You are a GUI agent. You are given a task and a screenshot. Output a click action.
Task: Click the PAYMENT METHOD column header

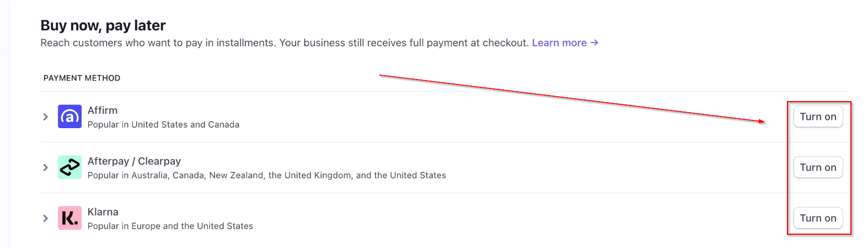pos(82,78)
